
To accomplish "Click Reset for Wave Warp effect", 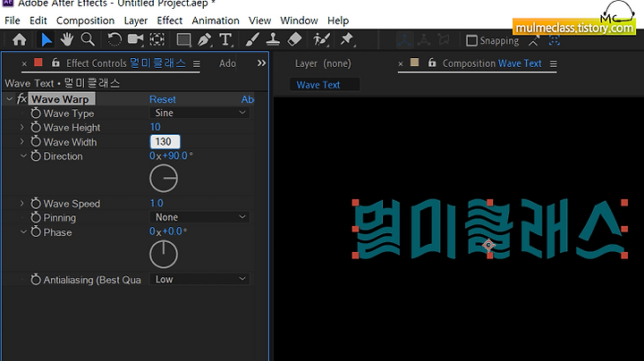I will tap(162, 99).
